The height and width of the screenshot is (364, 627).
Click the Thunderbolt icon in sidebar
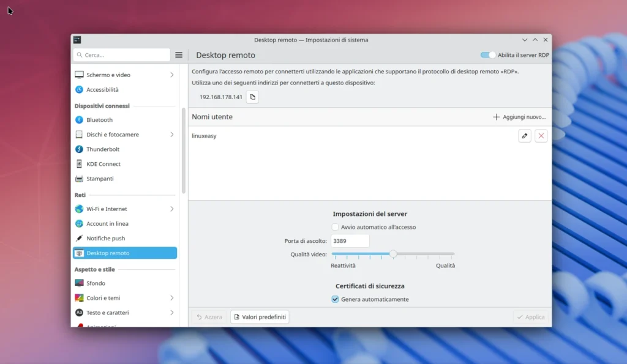click(79, 149)
